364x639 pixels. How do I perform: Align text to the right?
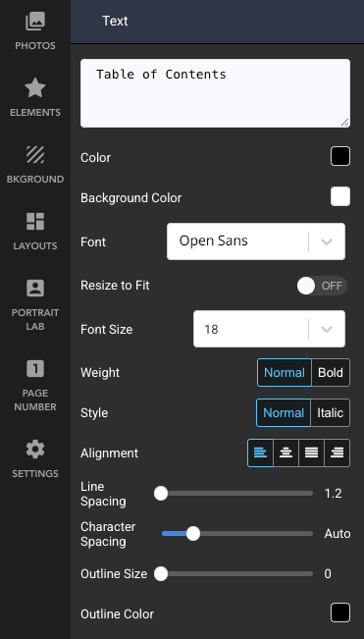pyautogui.click(x=338, y=453)
